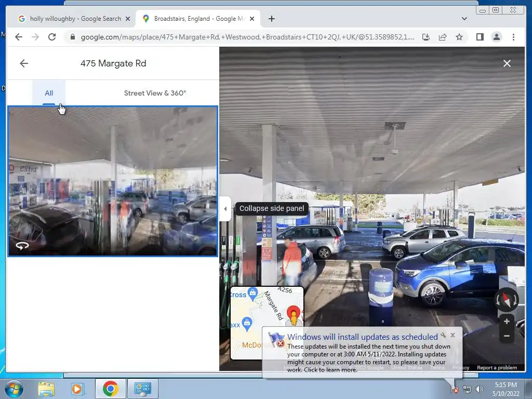Click the install app icon in the address bar
Screen dimensions: 532x399
click(426, 37)
